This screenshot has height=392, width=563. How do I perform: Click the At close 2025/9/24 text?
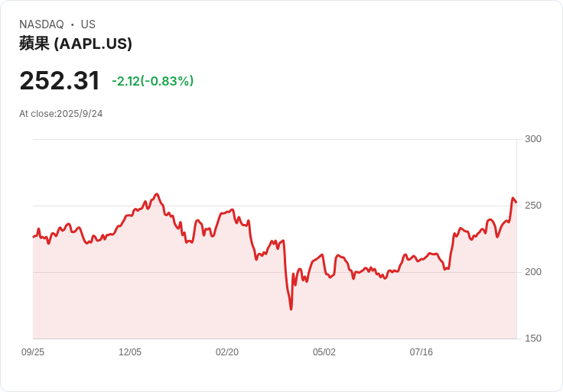[61, 114]
